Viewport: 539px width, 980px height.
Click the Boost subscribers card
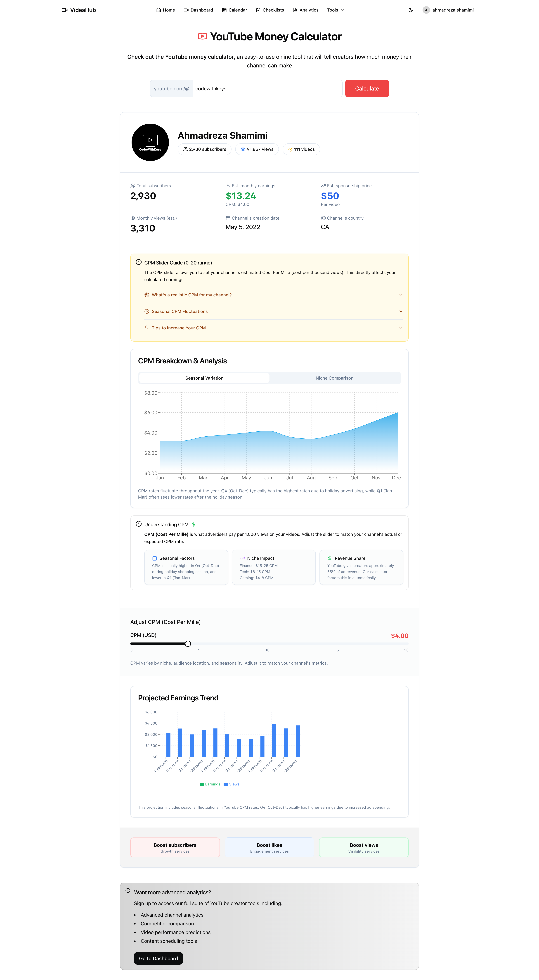click(x=175, y=847)
